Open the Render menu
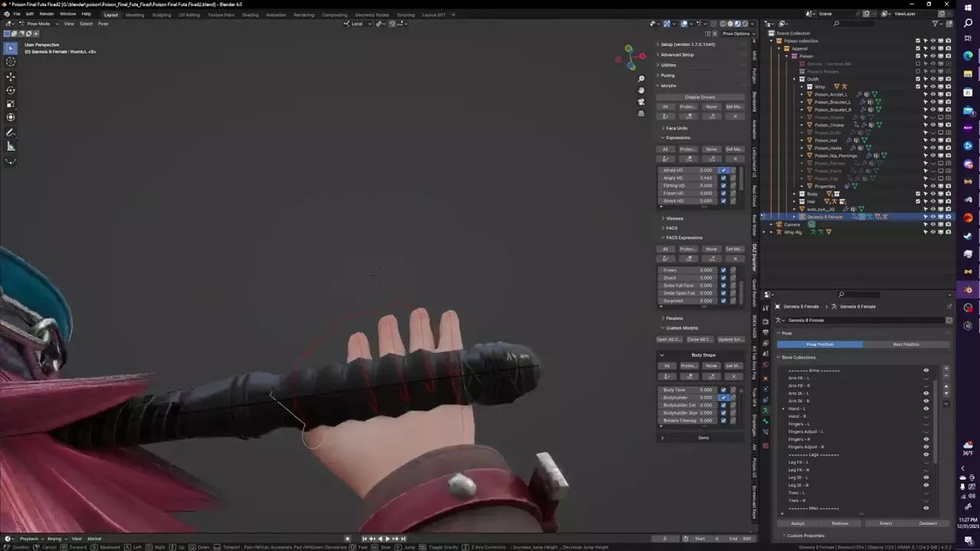The width and height of the screenshot is (980, 551). [x=47, y=14]
